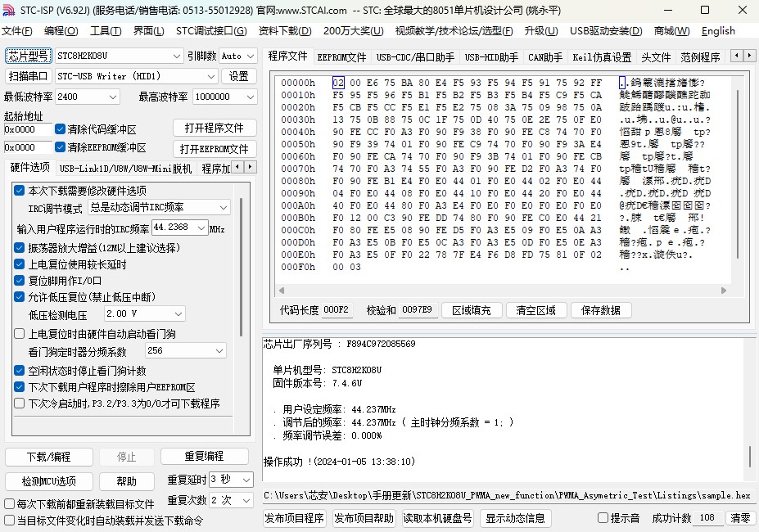Click 重复编程 button

(x=204, y=457)
